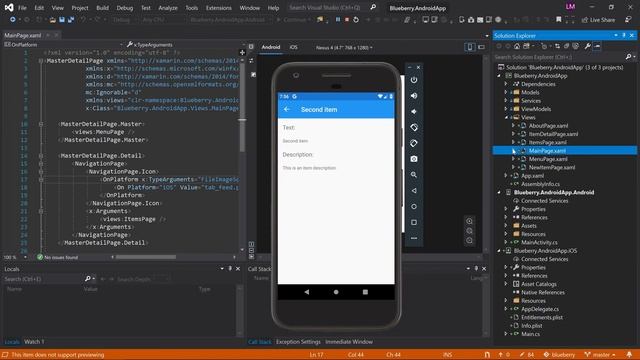Image resolution: width=640 pixels, height=360 pixels.
Task: Raise volume in emulator toolbar
Action: pyautogui.click(x=413, y=96)
